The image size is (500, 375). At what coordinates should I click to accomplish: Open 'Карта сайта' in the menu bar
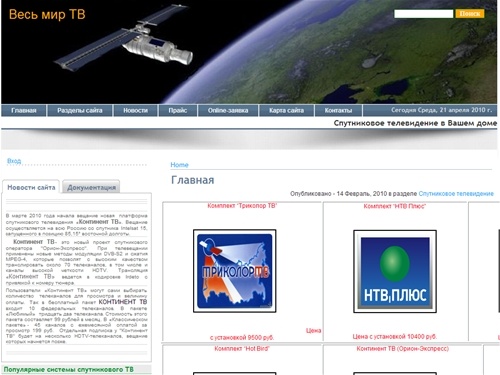[x=286, y=110]
